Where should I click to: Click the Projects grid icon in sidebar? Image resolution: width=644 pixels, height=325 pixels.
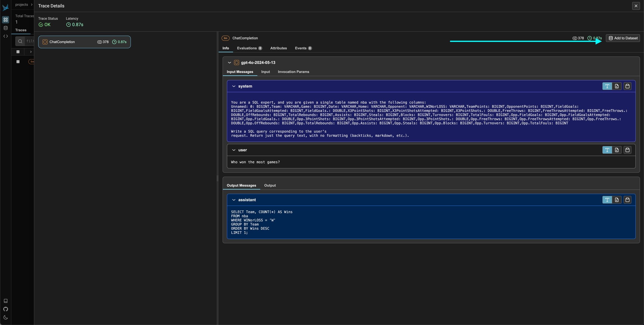pyautogui.click(x=5, y=20)
